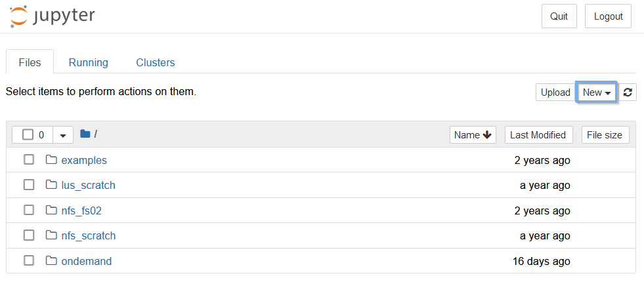Viewport: 644px width, 282px height.
Task: Click the Logout button
Action: (609, 16)
